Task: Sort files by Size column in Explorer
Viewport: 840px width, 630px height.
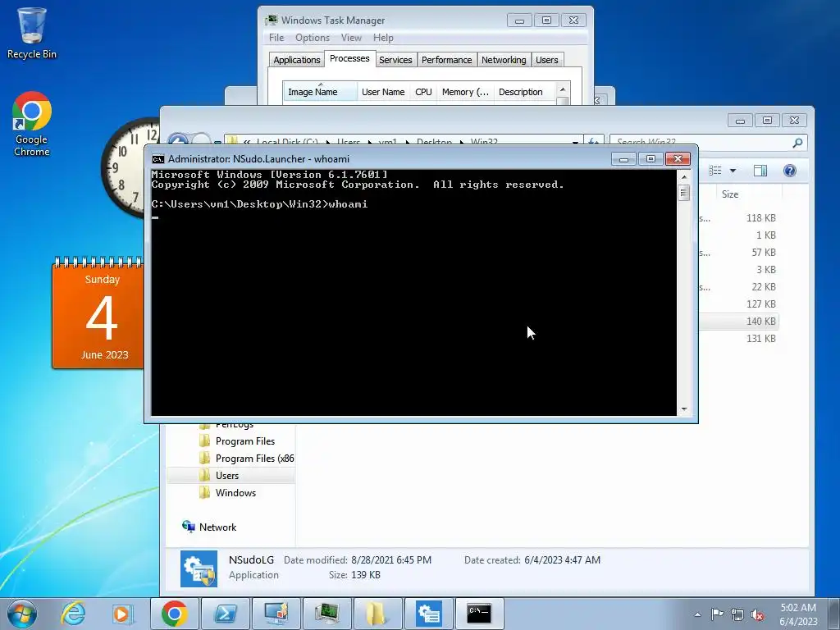Action: tap(748, 194)
